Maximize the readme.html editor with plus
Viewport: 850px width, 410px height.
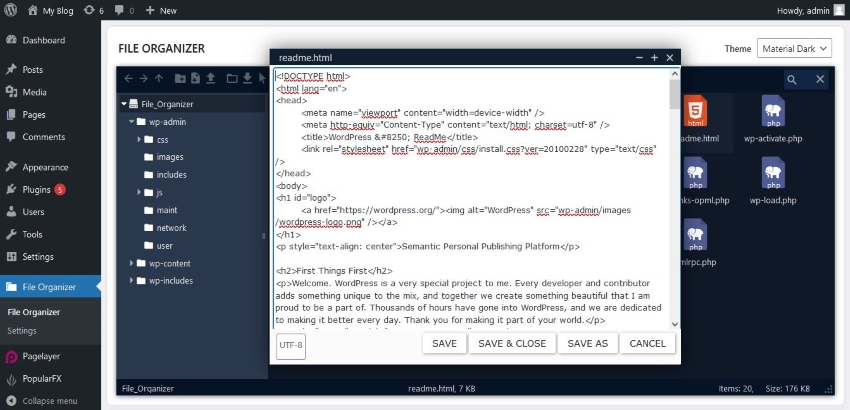click(x=654, y=57)
